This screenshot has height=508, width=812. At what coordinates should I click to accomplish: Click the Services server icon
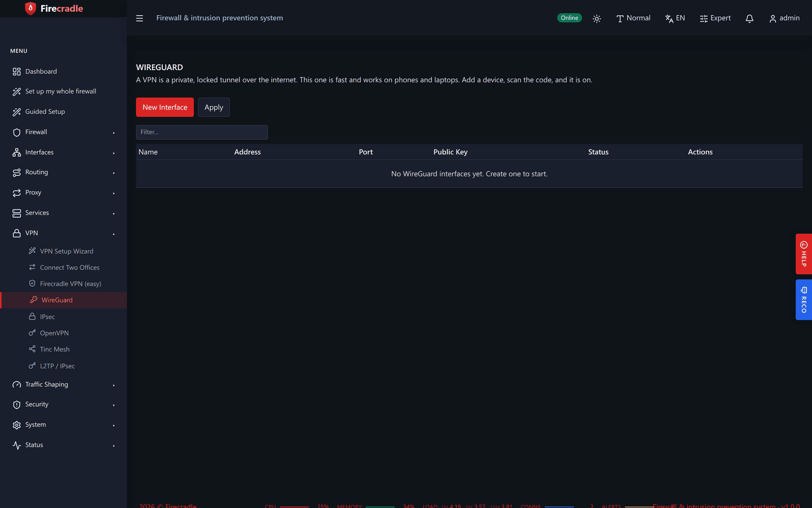tap(17, 213)
